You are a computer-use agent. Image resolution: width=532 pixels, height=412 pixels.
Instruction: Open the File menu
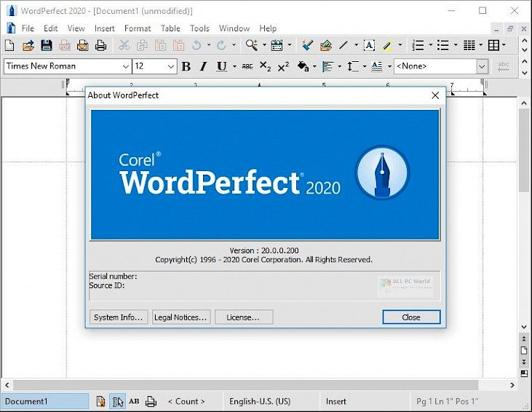click(28, 28)
